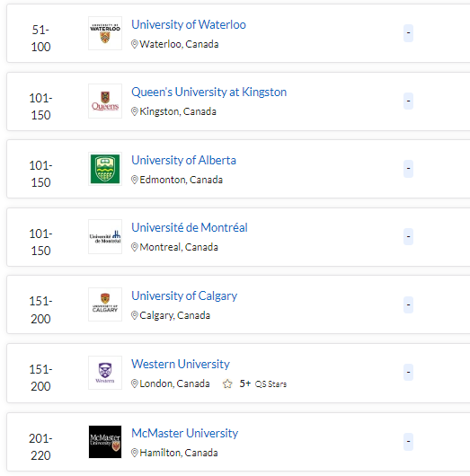The width and height of the screenshot is (470, 476).
Task: Click the dash score badge in McMaster row
Action: pyautogui.click(x=408, y=442)
